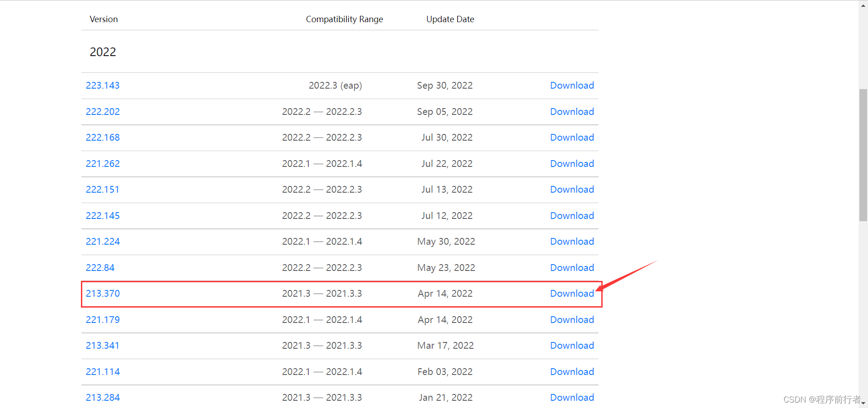Download version 222.84 released May 23, 2022
This screenshot has height=408, width=868.
(572, 268)
